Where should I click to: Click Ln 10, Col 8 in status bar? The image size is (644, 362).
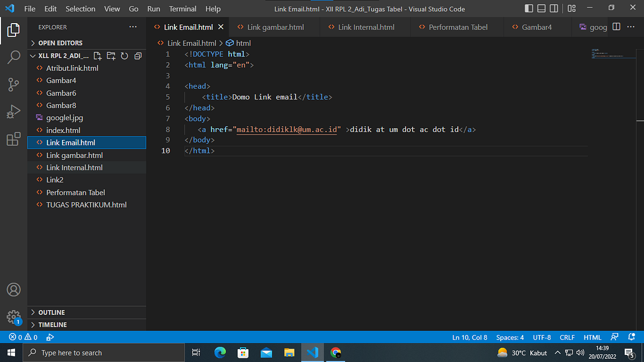click(x=470, y=337)
